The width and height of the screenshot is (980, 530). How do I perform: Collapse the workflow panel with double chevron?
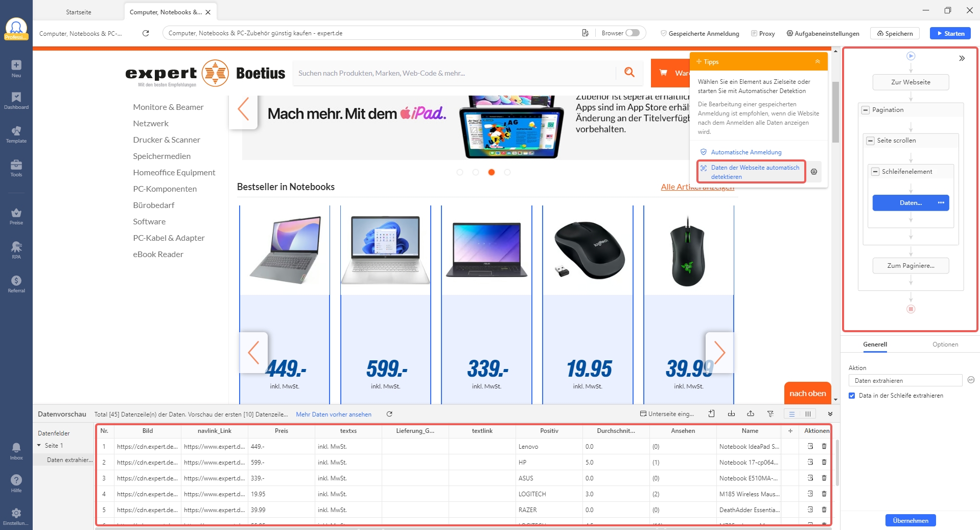[x=962, y=58]
